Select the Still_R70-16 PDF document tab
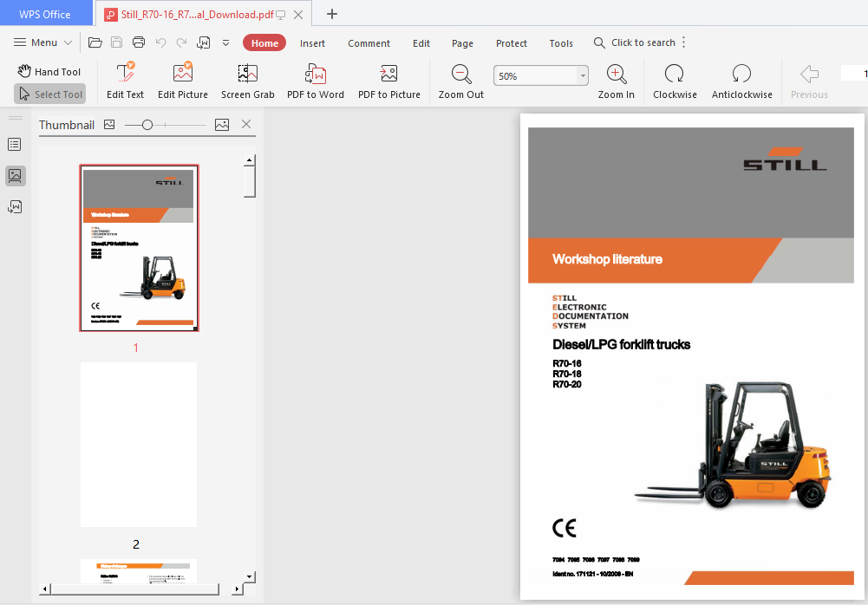The height and width of the screenshot is (605, 868). tap(198, 15)
